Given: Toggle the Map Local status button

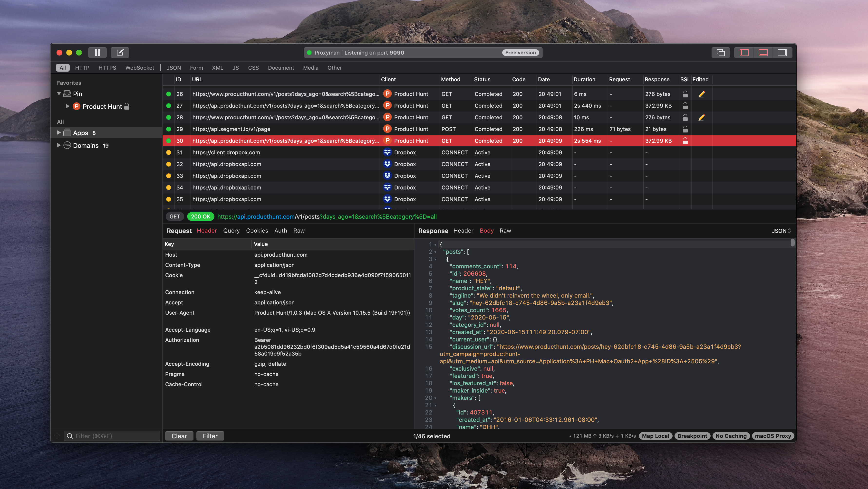Looking at the screenshot, I should (x=655, y=436).
